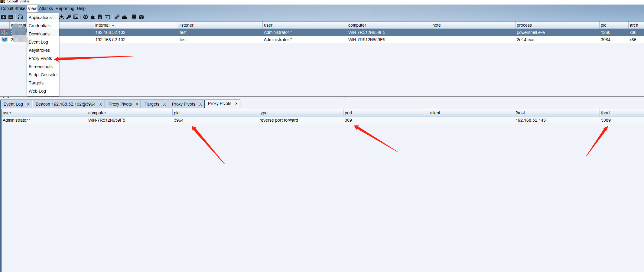Close the Targets tab
Image resolution: width=644 pixels, height=272 pixels.
164,104
